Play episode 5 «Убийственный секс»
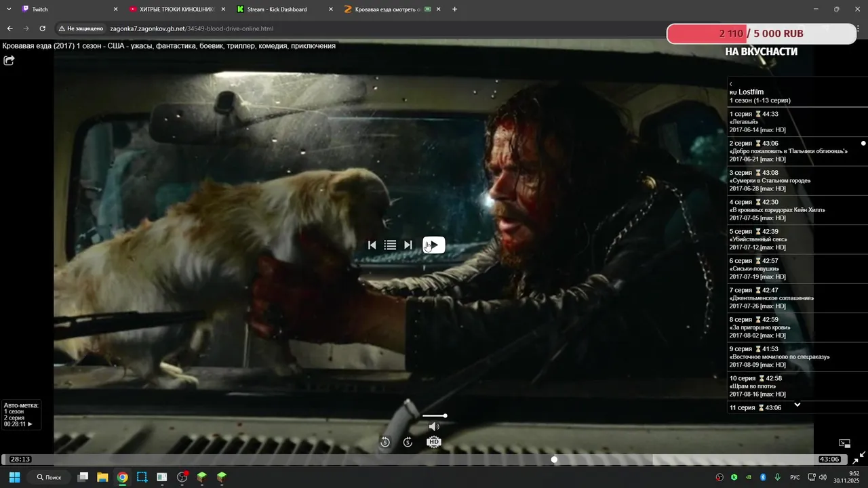Image resolution: width=868 pixels, height=488 pixels. coord(797,239)
